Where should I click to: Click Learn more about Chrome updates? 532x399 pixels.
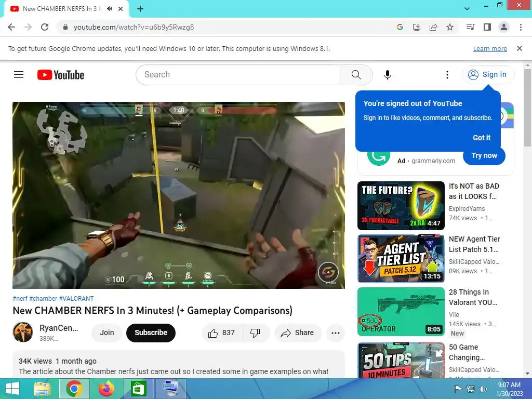[x=490, y=48]
